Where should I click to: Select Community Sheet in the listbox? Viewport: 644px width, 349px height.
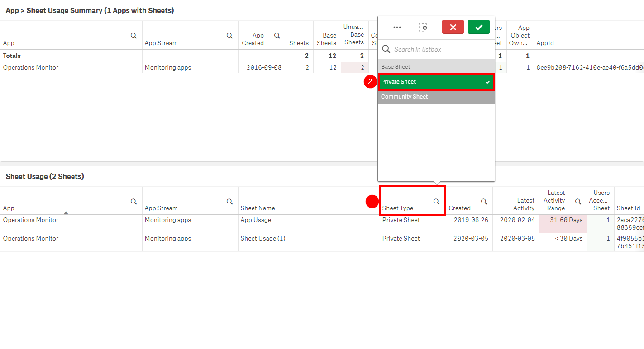[x=436, y=97]
